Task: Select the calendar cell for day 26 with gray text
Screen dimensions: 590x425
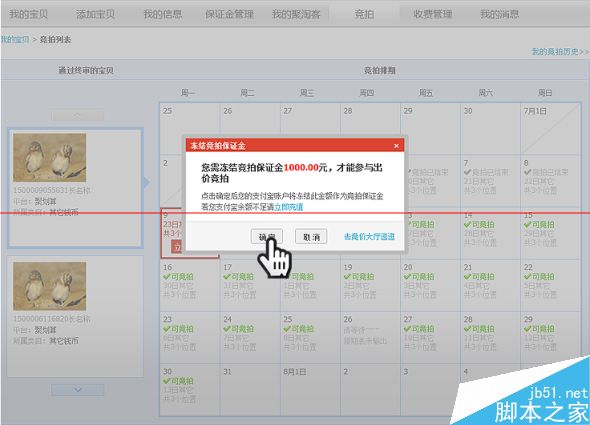Action: coord(370,337)
